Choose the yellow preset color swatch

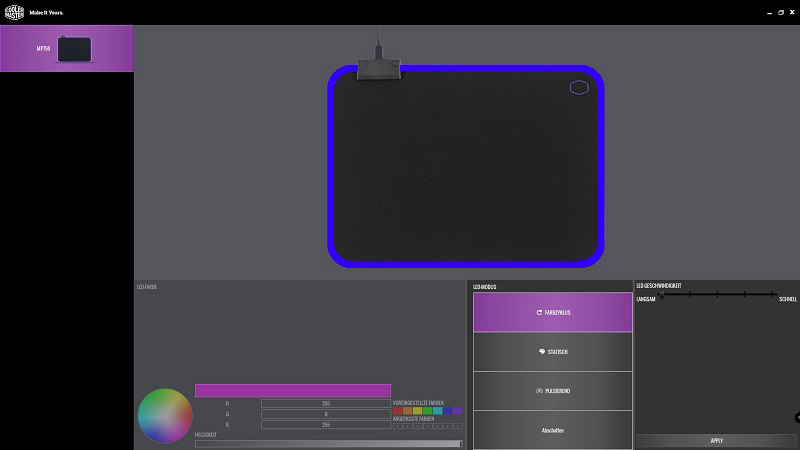[x=417, y=411]
